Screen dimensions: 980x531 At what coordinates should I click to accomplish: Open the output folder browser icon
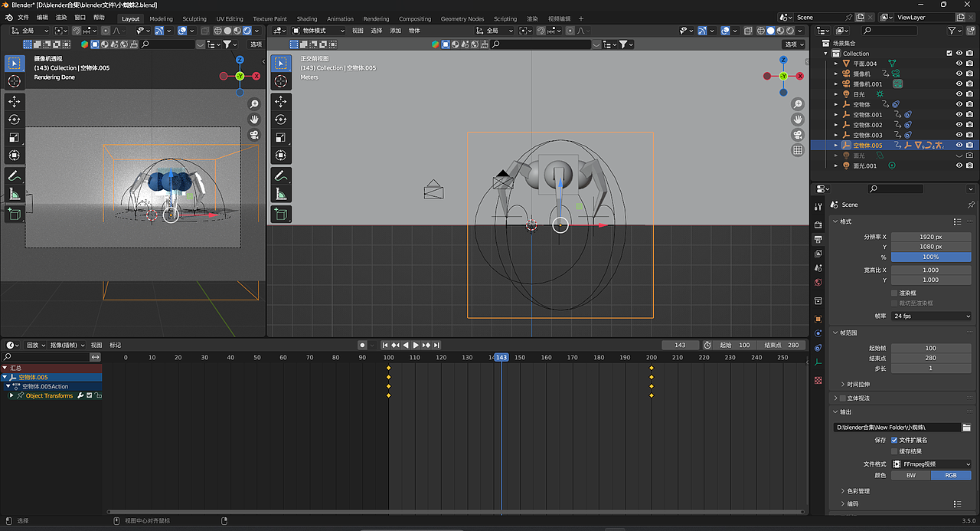click(x=966, y=427)
